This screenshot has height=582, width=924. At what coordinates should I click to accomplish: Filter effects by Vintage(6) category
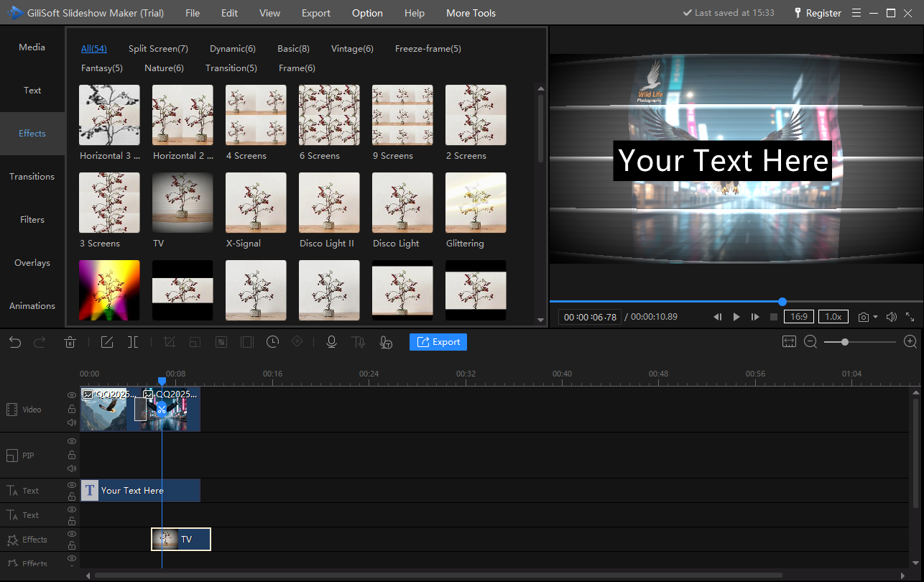352,49
